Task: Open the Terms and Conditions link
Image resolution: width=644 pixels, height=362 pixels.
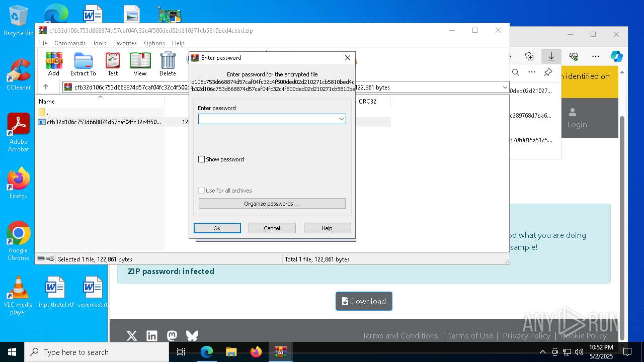Action: click(400, 336)
